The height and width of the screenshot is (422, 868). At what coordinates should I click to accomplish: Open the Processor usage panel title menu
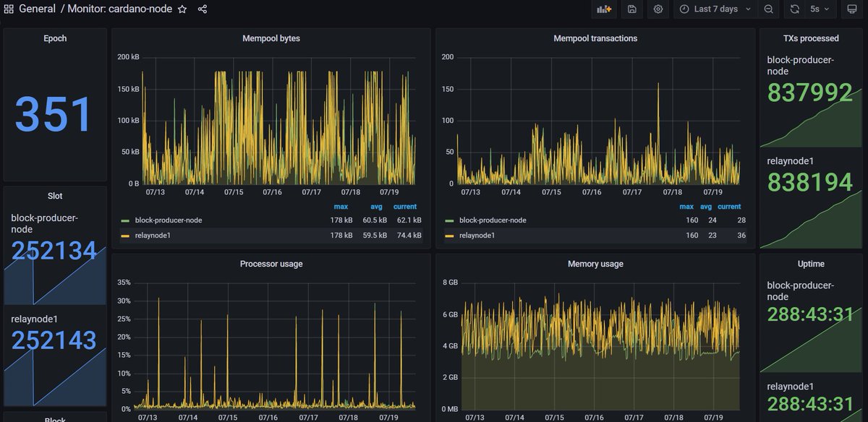tap(271, 264)
